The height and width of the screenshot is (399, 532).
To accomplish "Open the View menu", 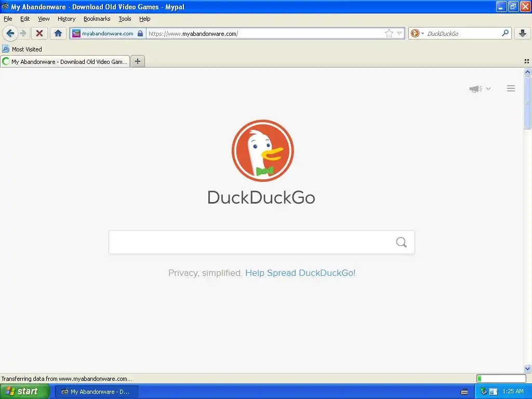I will 44,19.
